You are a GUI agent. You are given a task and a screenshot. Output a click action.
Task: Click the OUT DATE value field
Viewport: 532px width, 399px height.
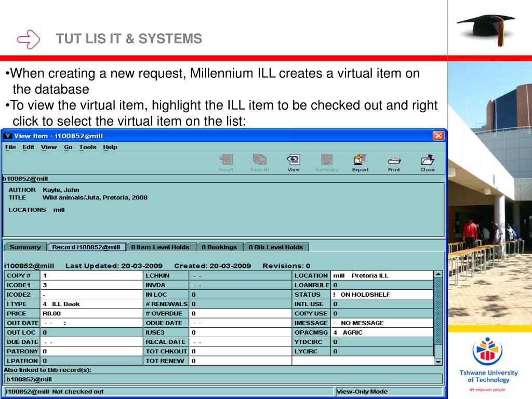pyautogui.click(x=91, y=323)
